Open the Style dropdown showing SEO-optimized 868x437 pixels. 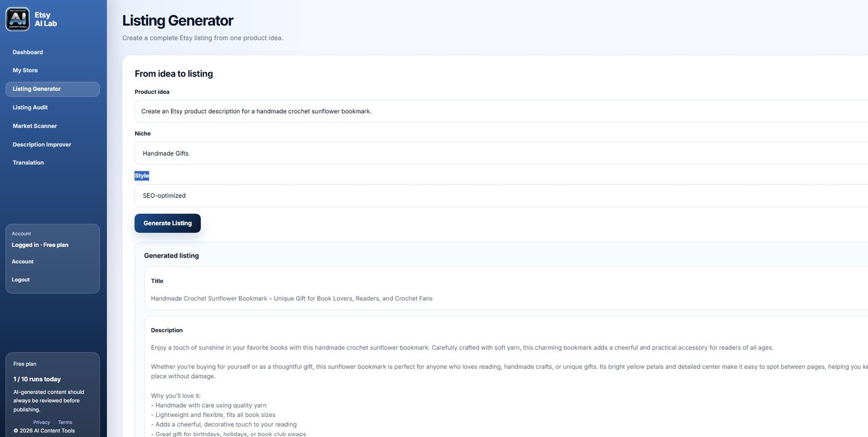coord(501,196)
